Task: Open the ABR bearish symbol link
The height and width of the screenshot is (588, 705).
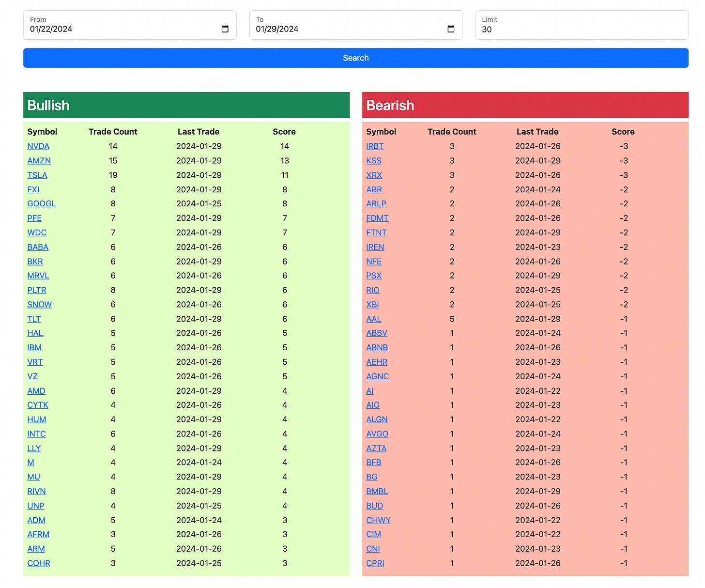Action: tap(374, 190)
